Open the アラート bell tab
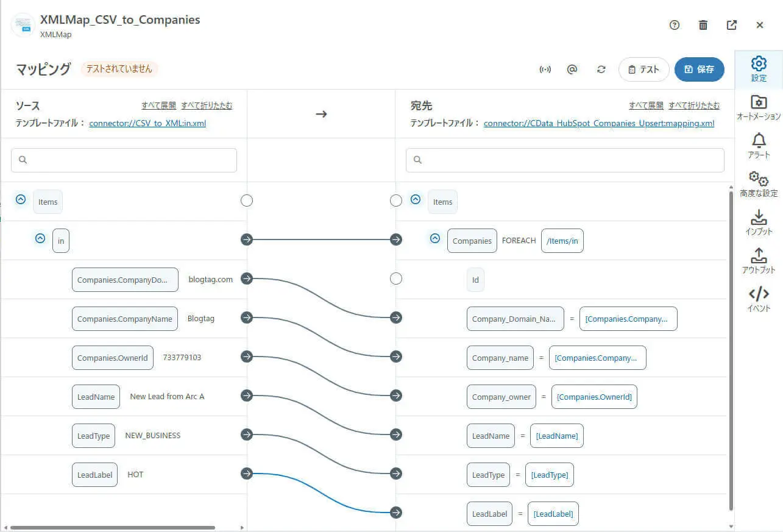The image size is (783, 532). [x=759, y=146]
